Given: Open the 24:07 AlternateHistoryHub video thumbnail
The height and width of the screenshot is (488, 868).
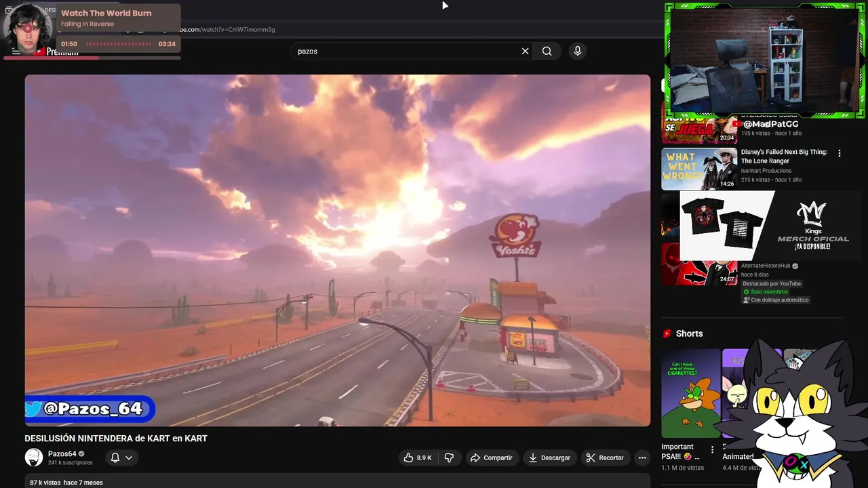Looking at the screenshot, I should coord(699,264).
